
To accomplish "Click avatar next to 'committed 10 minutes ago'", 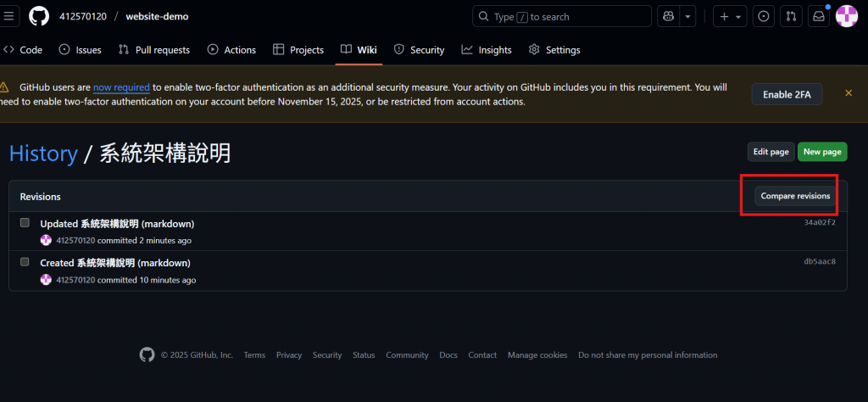I will tap(46, 280).
